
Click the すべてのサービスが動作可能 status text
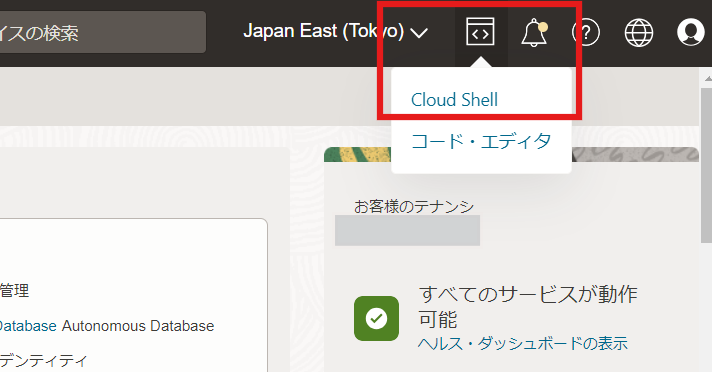(x=528, y=307)
